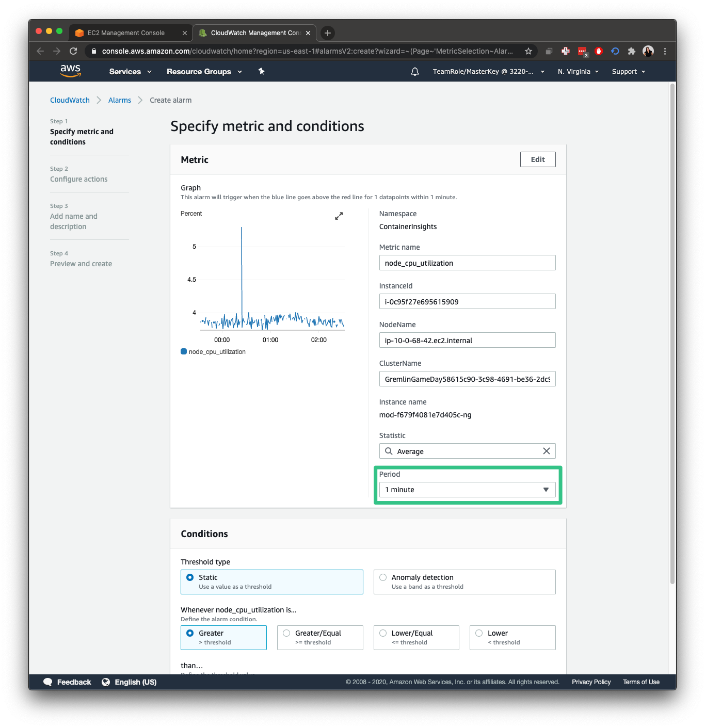Image resolution: width=705 pixels, height=728 pixels.
Task: Expand the graph to full screen
Action: (x=339, y=216)
